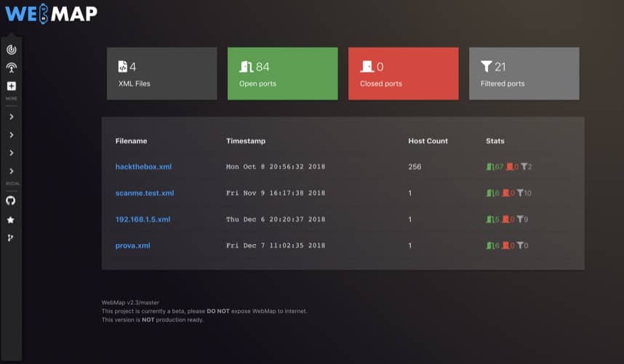Click the git fork sidebar icon

pyautogui.click(x=11, y=238)
